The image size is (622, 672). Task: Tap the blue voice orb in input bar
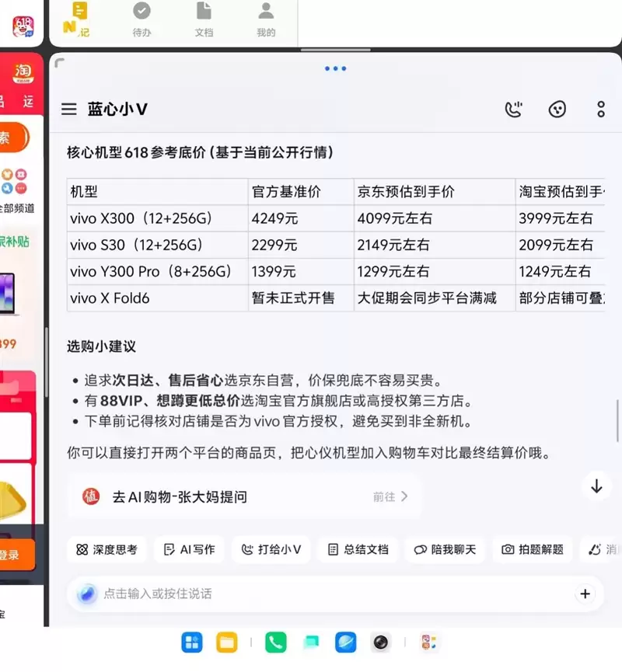[x=86, y=594]
